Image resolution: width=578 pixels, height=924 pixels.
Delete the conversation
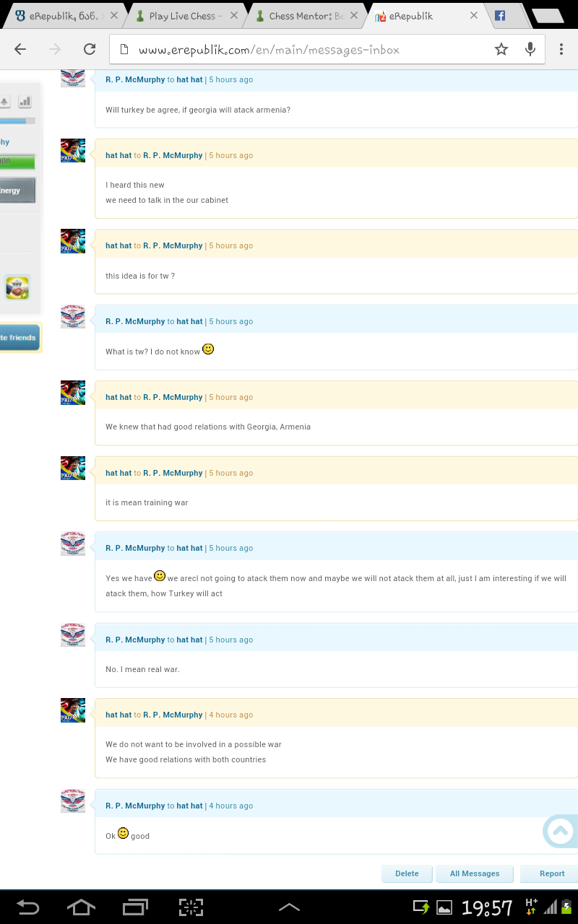[407, 873]
